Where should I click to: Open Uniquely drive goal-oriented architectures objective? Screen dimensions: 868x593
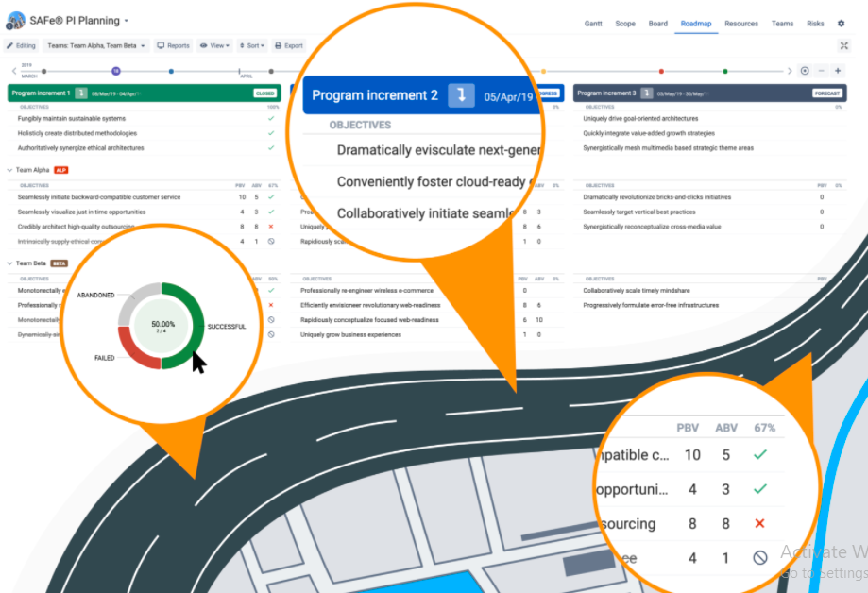point(640,118)
